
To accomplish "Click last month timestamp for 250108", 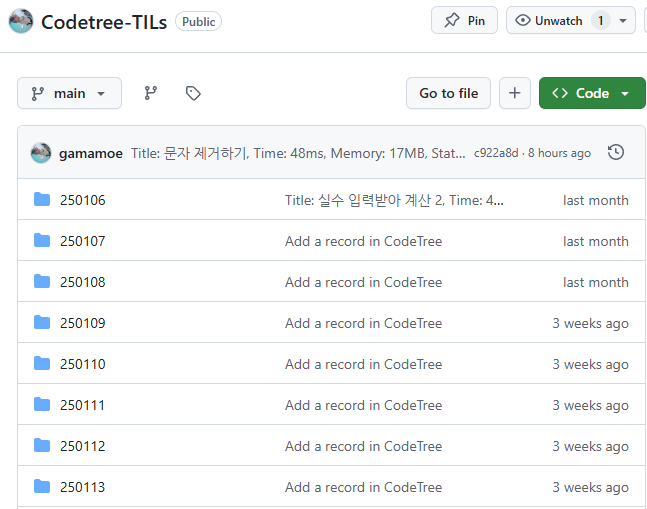I will (595, 282).
